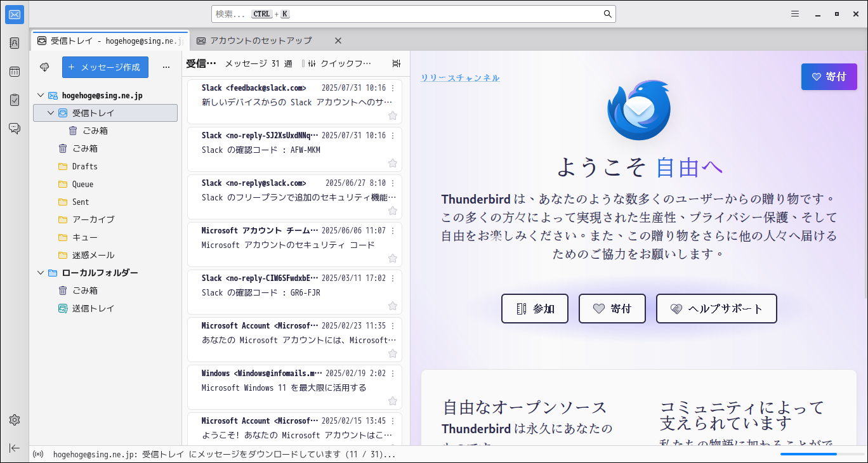Close the アカウントのセットアップ tab
The height and width of the screenshot is (463, 868).
click(338, 41)
